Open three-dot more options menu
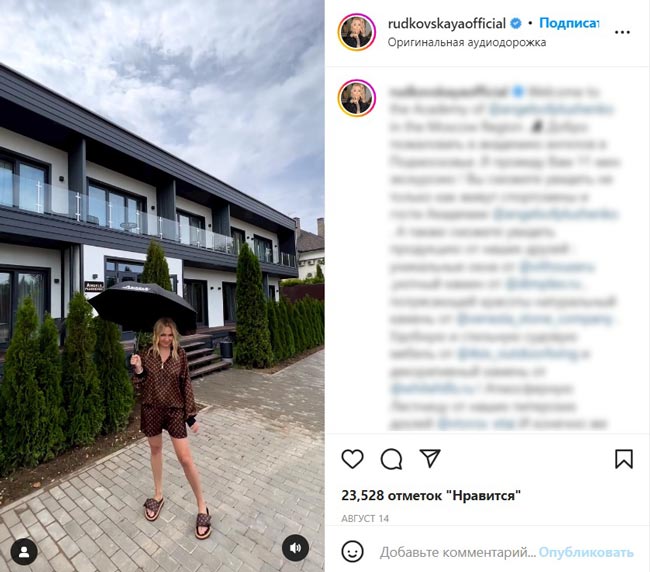Screen dimensions: 650x572 622,32
